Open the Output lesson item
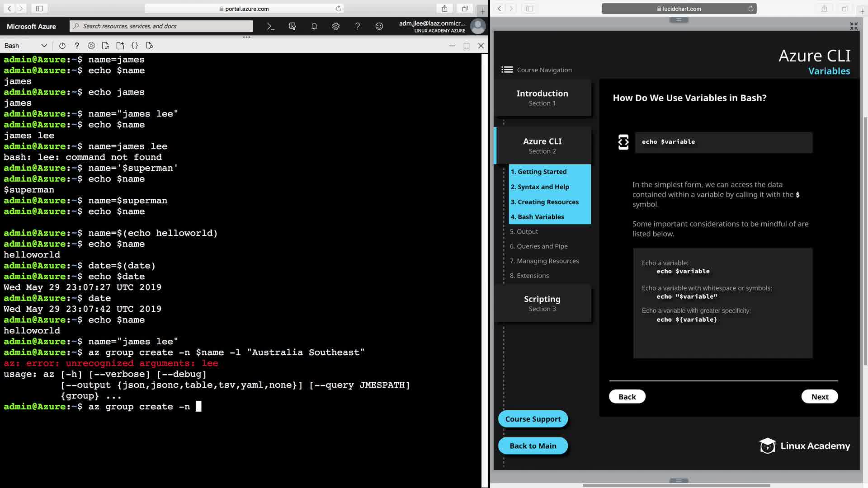 coord(524,231)
